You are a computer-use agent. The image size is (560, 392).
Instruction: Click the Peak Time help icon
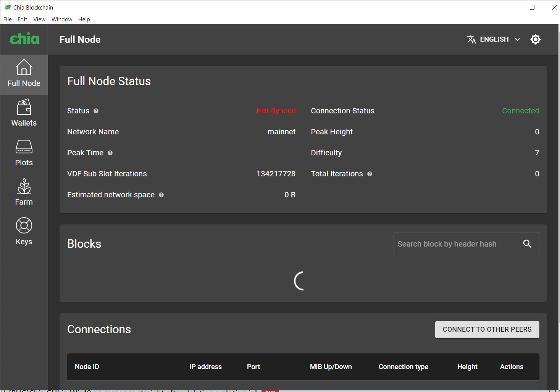pyautogui.click(x=110, y=153)
